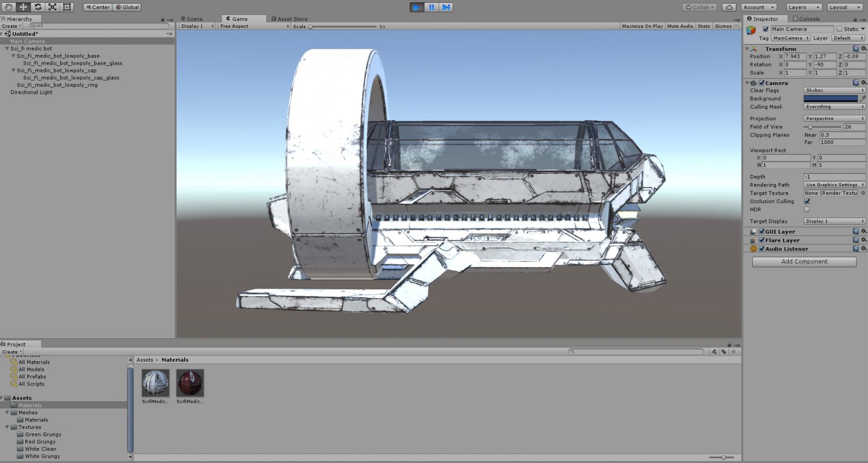Open the cloud services icon
The width and height of the screenshot is (868, 463).
730,7
